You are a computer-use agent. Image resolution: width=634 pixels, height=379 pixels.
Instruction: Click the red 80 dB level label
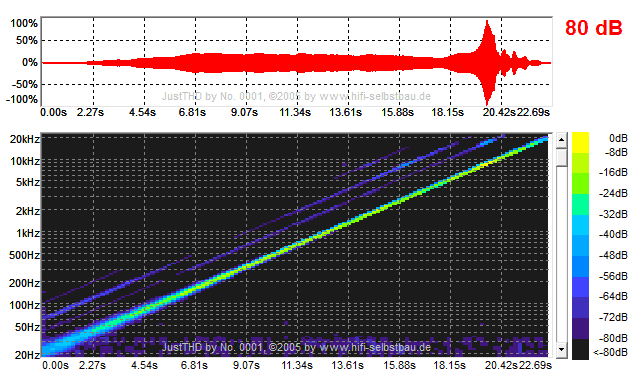pos(593,28)
